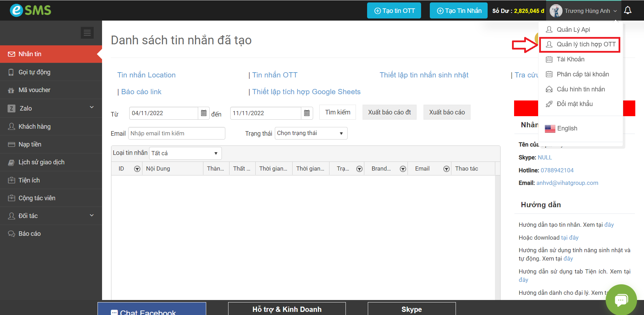Open the green live chat bubble

(x=621, y=300)
